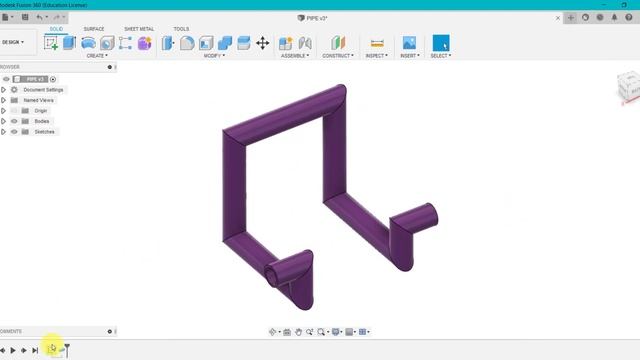Click the New Component icon
Screen dimensions: 640x360
click(x=286, y=43)
